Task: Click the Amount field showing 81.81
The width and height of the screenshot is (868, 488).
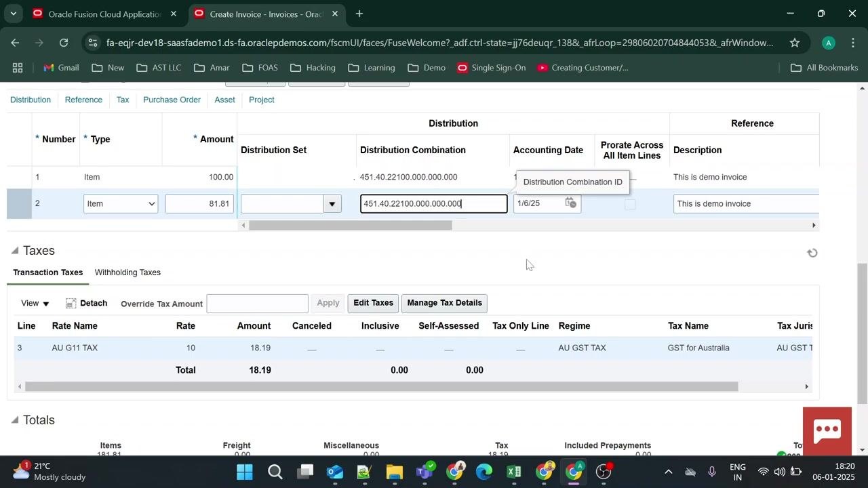Action: (199, 203)
